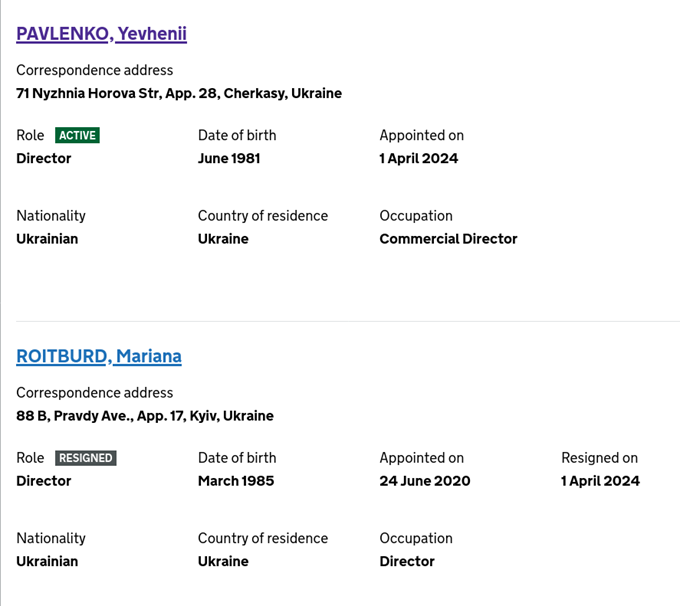This screenshot has width=680, height=606.
Task: Click Roitburd's country of residence Ukraine
Action: [223, 561]
